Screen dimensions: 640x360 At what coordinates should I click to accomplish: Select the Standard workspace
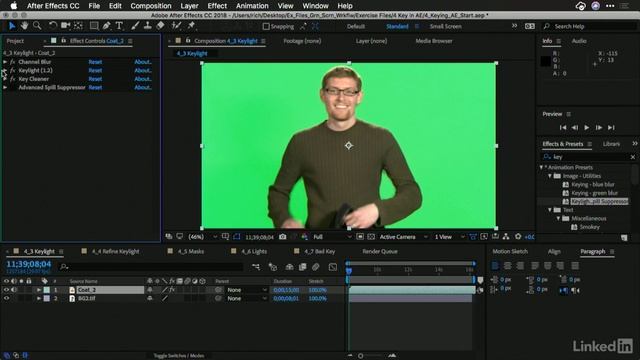coord(397,27)
